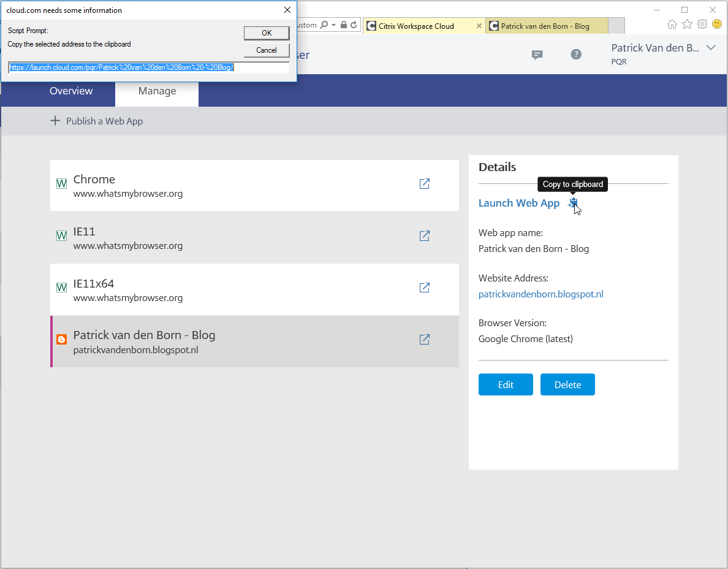Click the address bar search magnifier icon
This screenshot has width=728, height=569.
pyautogui.click(x=324, y=25)
